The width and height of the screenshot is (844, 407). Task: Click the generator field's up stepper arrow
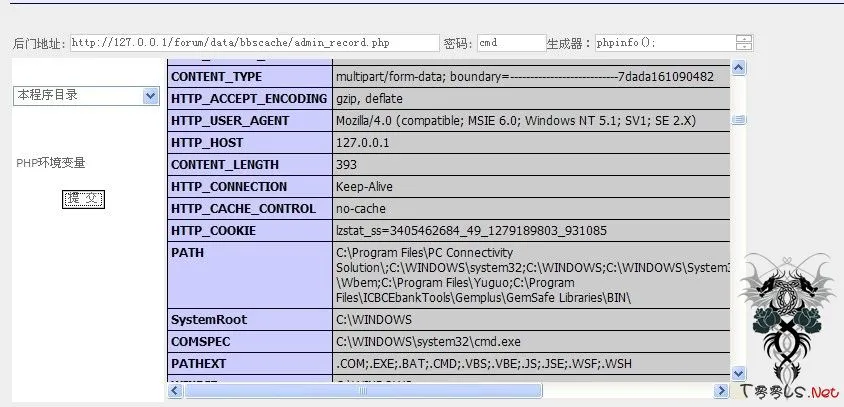pos(744,39)
